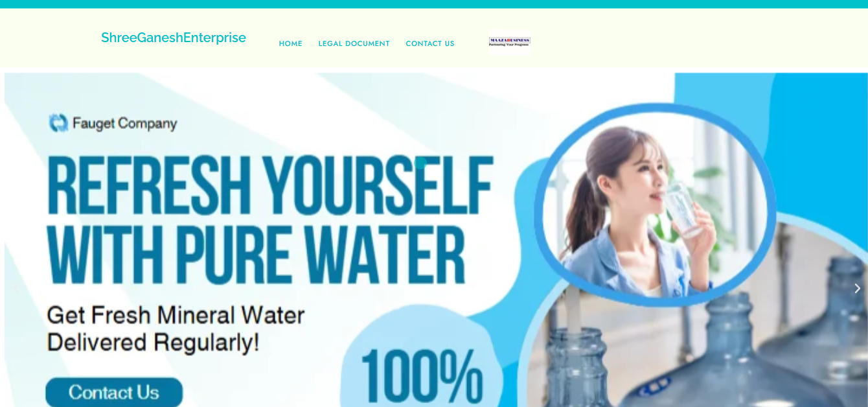Click the With Pure Water headline line
This screenshot has height=407, width=868.
click(x=256, y=255)
